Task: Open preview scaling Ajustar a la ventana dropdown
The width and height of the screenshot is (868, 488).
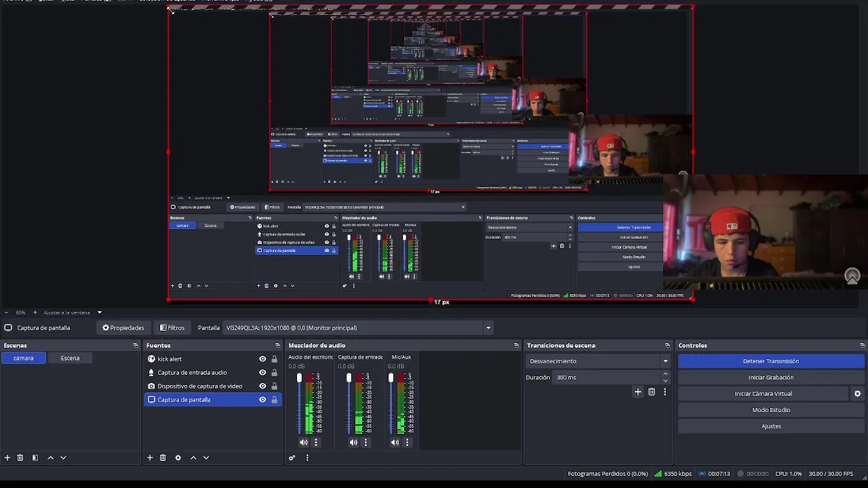Action: 73,312
